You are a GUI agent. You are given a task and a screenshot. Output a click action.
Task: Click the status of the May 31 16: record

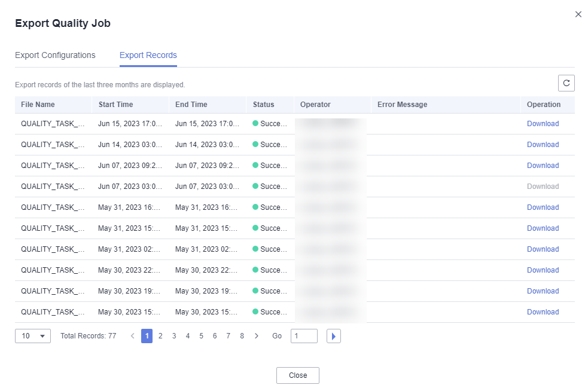[x=270, y=207]
